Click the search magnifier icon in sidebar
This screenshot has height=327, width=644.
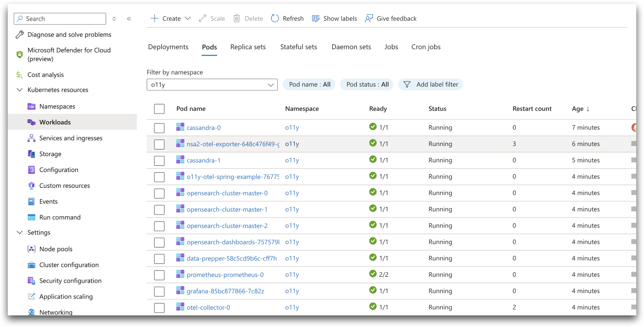pos(20,19)
